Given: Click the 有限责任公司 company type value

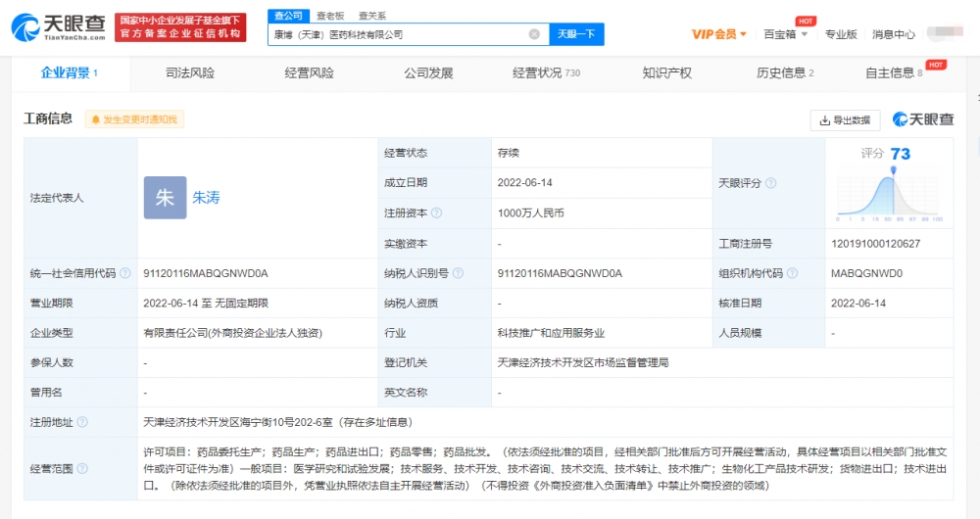Looking at the screenshot, I should pos(232,333).
